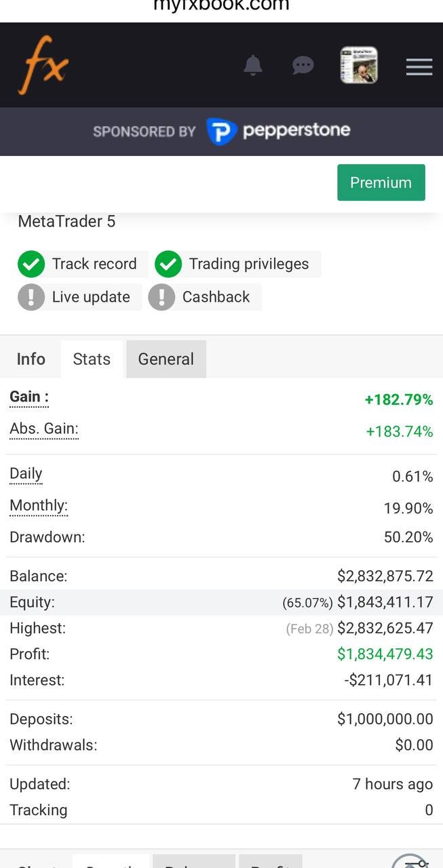443x868 pixels.
Task: Click the Track record verification checkmark
Action: tap(31, 264)
